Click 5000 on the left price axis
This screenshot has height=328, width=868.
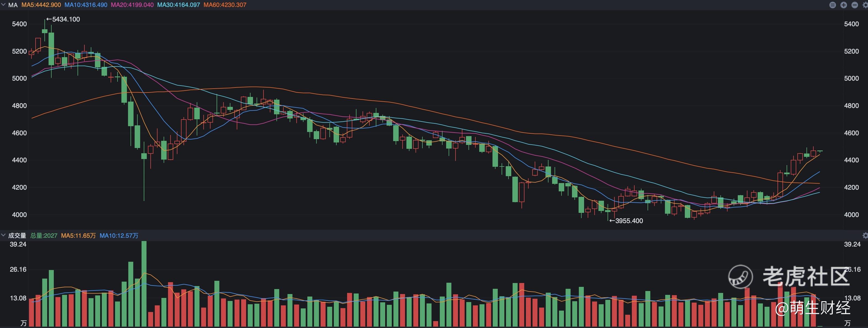point(19,78)
